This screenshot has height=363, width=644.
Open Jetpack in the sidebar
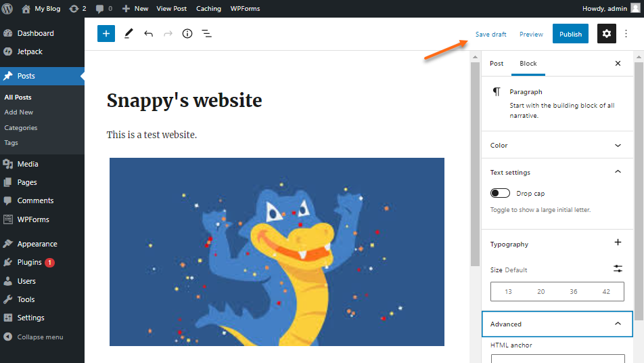[x=42, y=51]
